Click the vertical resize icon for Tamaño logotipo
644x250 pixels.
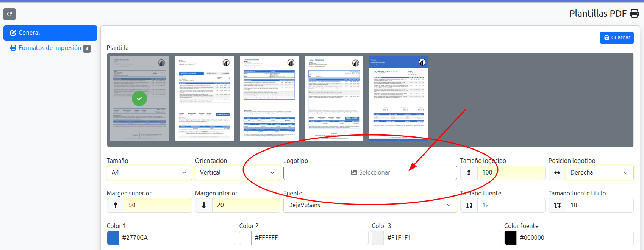(x=469, y=173)
